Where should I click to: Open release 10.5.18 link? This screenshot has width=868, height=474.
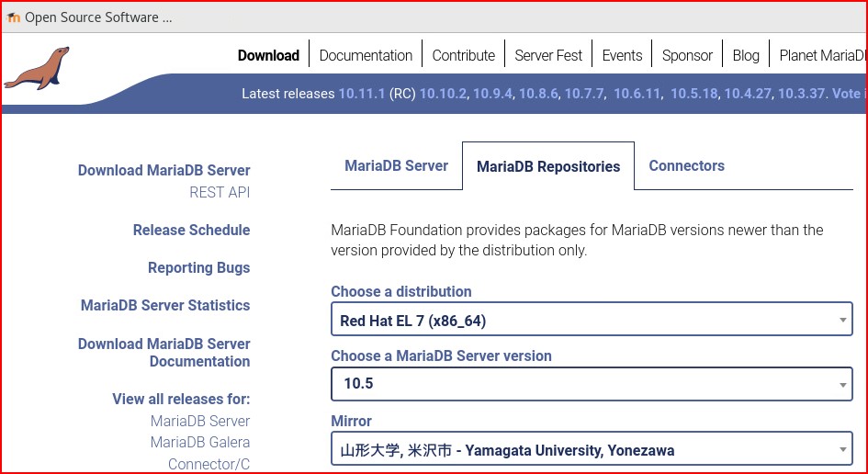694,94
